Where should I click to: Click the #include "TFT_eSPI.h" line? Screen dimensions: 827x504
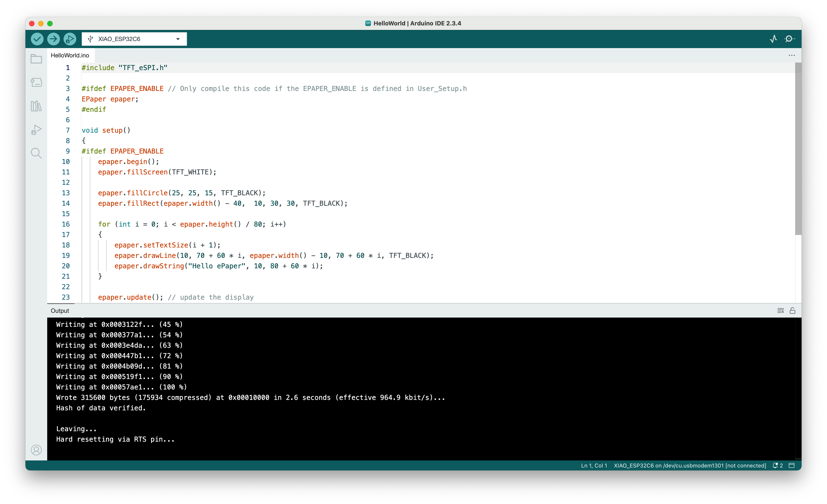tap(125, 68)
